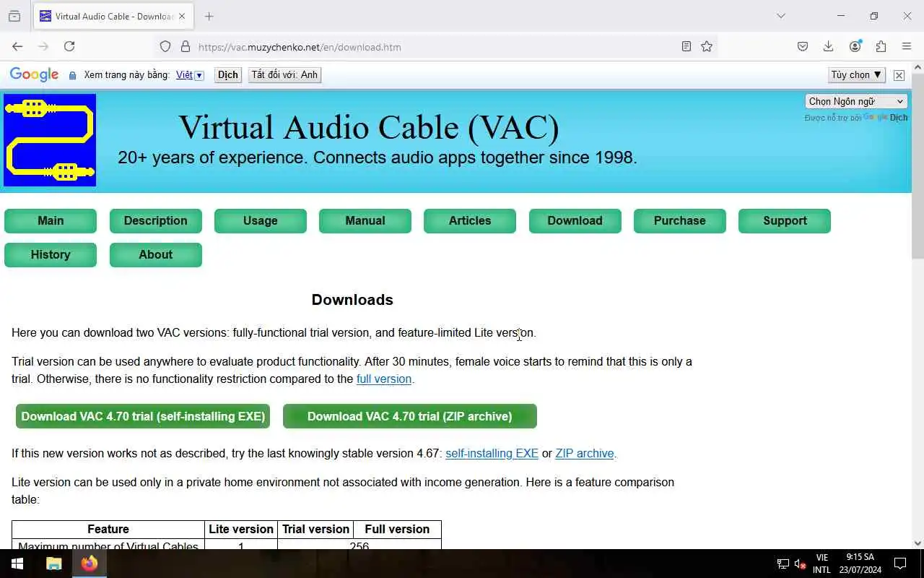The width and height of the screenshot is (924, 578).
Task: Reload the current page
Action: 69,46
